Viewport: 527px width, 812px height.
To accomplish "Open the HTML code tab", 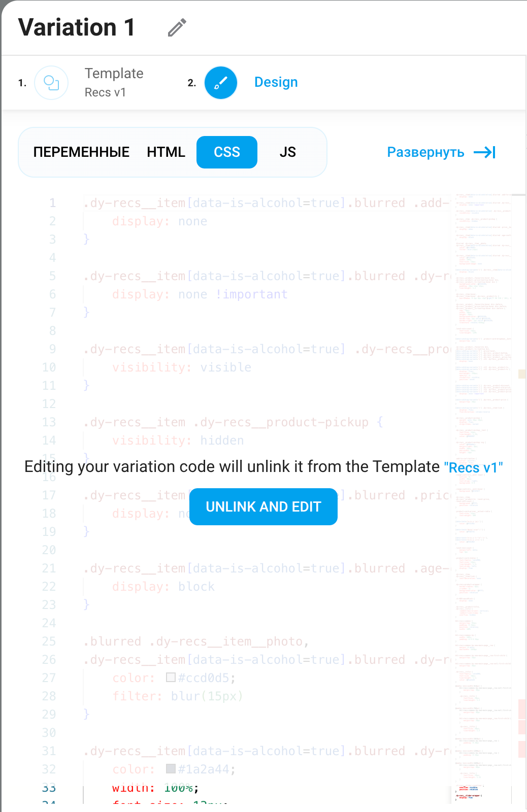I will point(166,152).
